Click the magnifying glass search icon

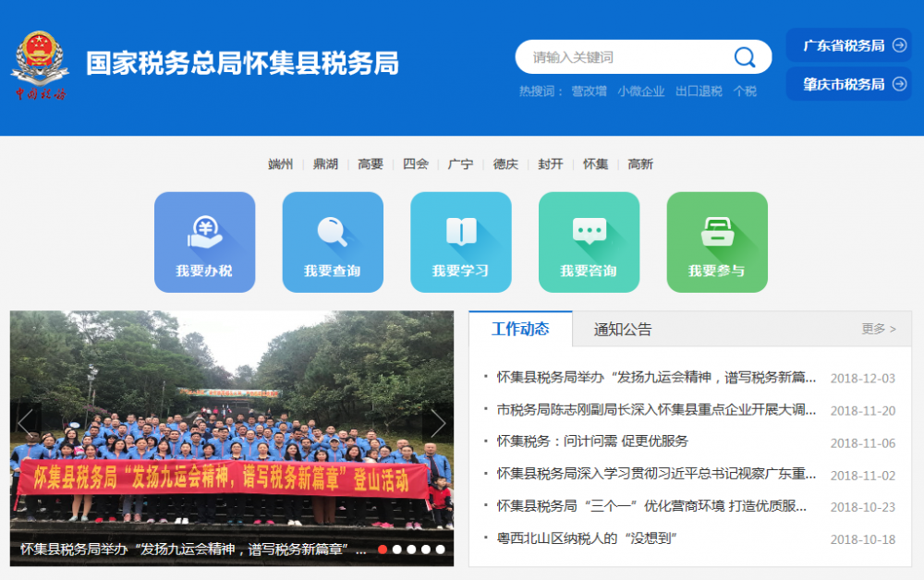745,56
